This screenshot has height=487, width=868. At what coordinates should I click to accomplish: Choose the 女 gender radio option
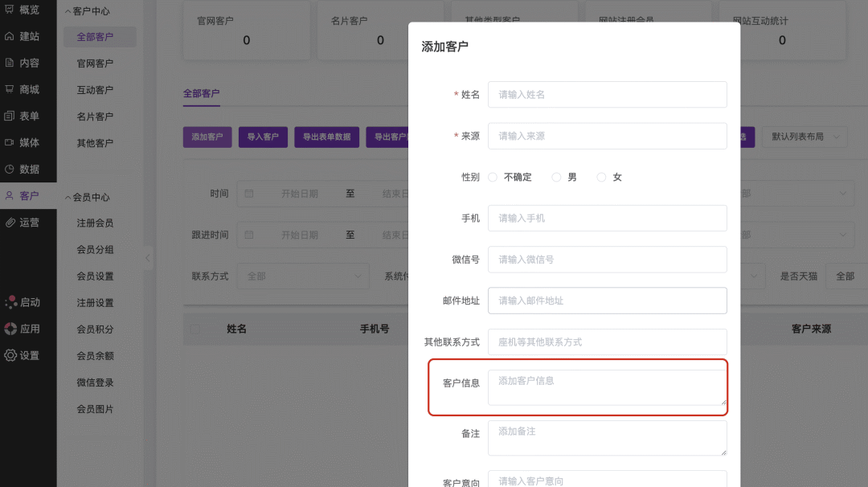pos(601,177)
